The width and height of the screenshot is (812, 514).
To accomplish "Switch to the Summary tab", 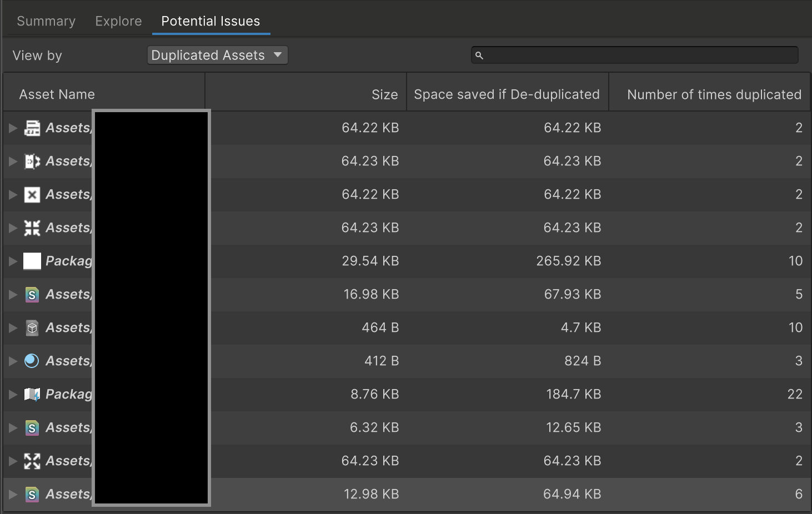I will pos(46,21).
